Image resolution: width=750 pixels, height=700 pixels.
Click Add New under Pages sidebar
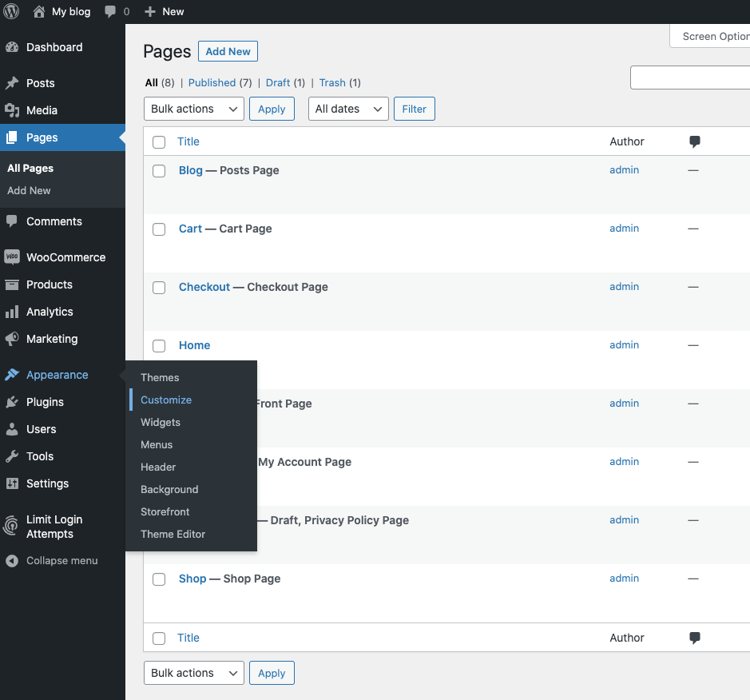pos(29,190)
